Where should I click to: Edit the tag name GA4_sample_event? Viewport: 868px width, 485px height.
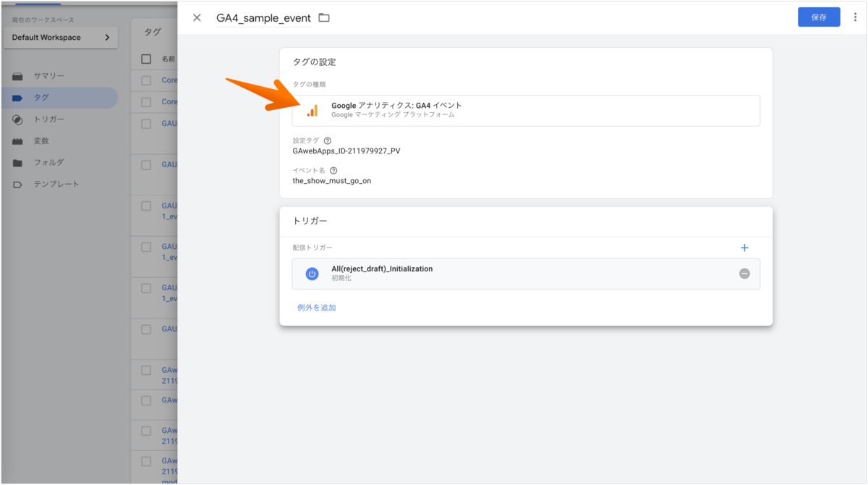[263, 17]
